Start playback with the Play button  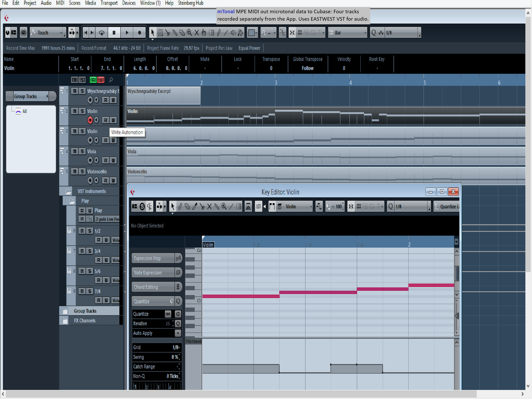pos(127,33)
